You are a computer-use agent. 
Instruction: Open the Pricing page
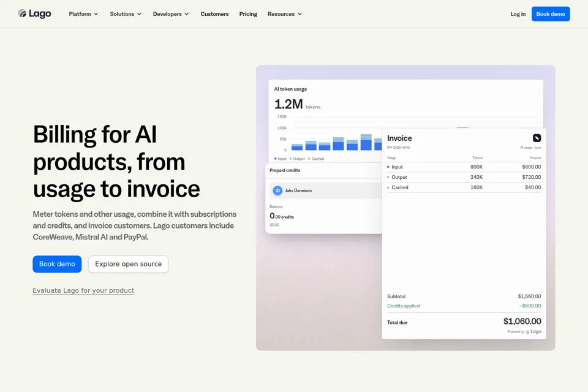coord(248,14)
